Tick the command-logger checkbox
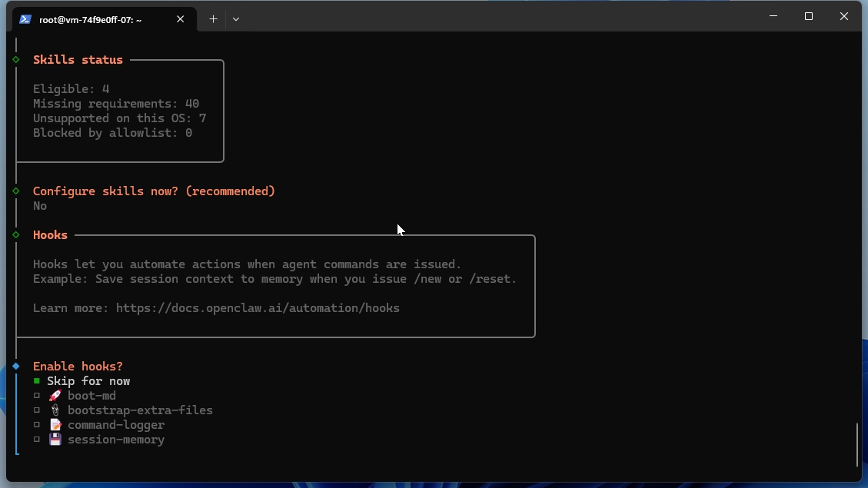This screenshot has height=488, width=868. coord(37,424)
